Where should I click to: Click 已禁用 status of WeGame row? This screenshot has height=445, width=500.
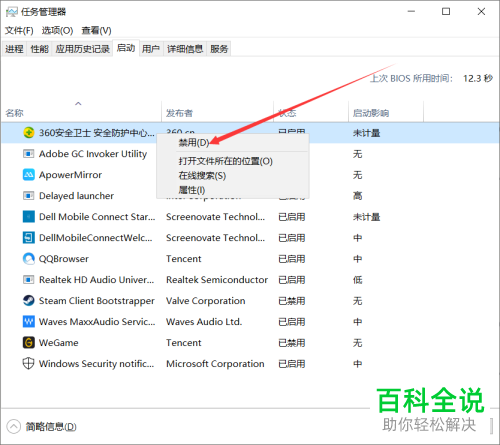(292, 343)
